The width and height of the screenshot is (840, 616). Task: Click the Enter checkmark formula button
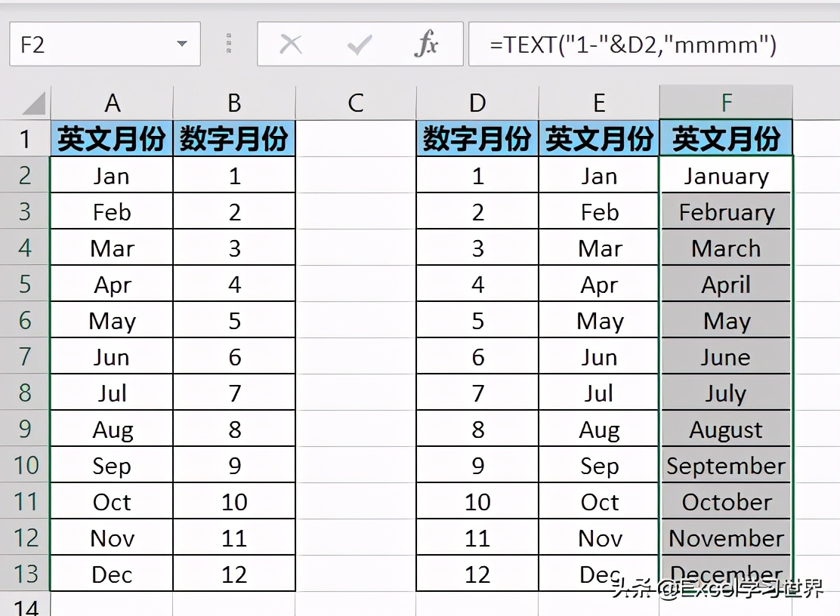click(360, 45)
